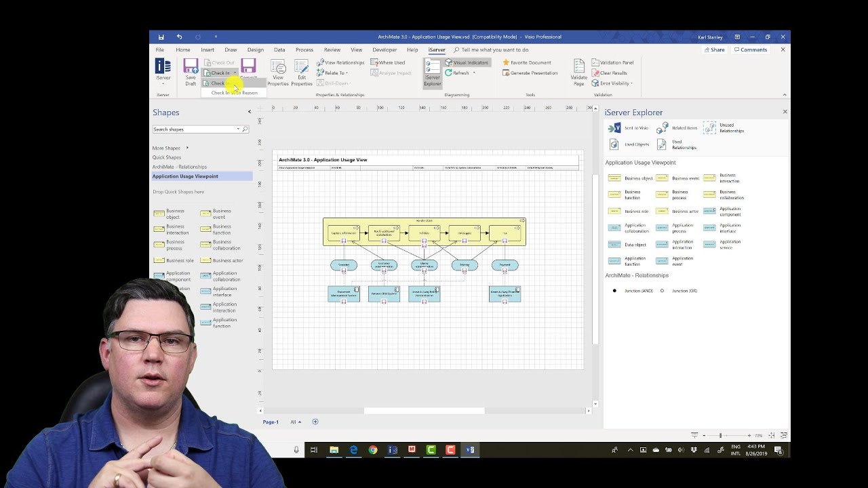868x488 pixels.
Task: Show Related Items in iServer Explorer
Action: [x=677, y=128]
